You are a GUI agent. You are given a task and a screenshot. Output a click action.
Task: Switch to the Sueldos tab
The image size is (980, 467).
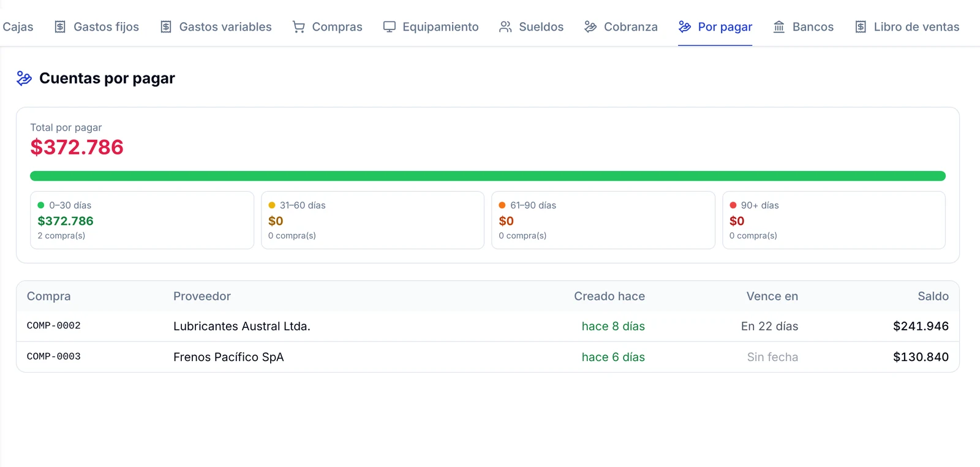point(531,27)
